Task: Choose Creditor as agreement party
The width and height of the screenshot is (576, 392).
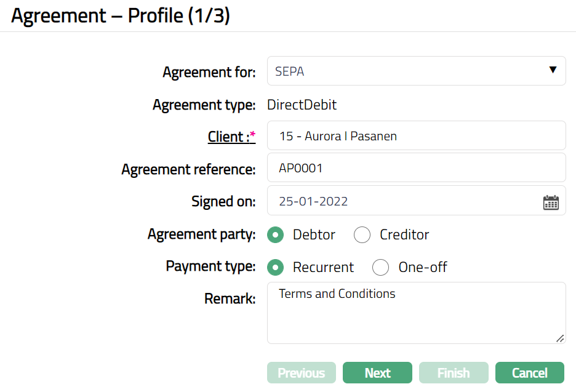Action: click(x=362, y=234)
